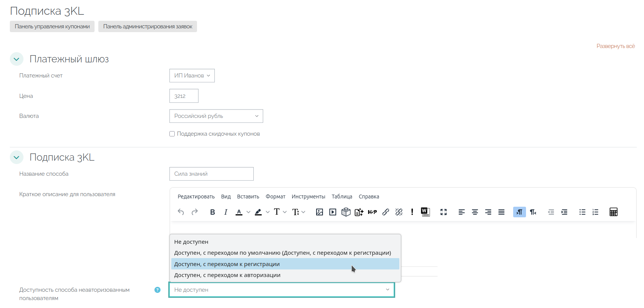Click the insert link icon

pyautogui.click(x=386, y=212)
